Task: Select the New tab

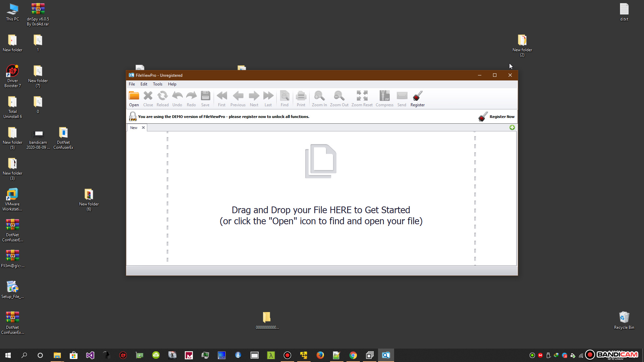Action: point(134,128)
